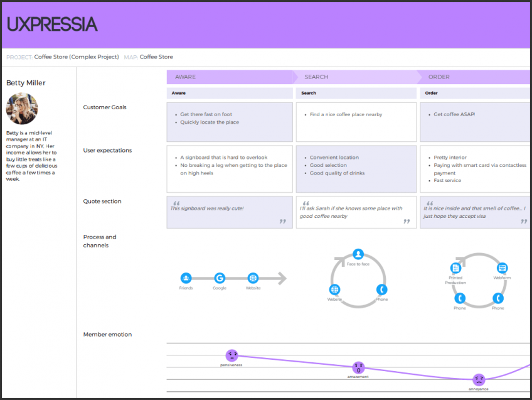Select the pensiveness emotion marker
Viewport: 532px width, 400px height.
tap(231, 355)
